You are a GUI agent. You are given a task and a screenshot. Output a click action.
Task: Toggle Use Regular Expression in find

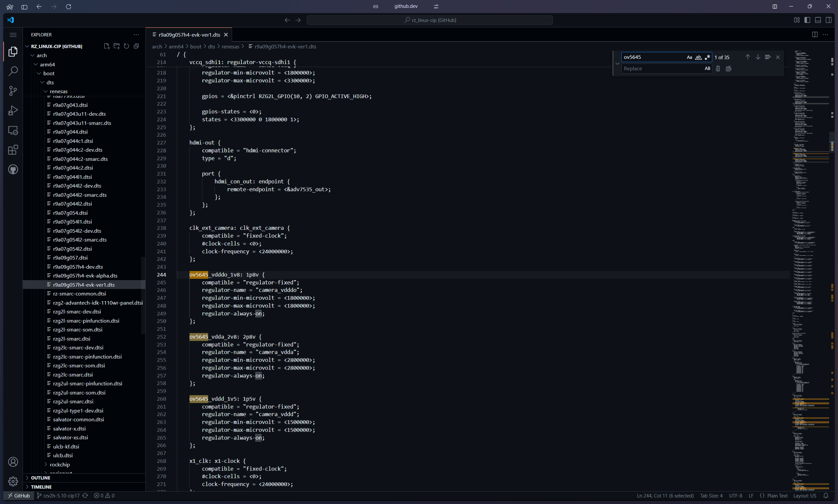(708, 57)
